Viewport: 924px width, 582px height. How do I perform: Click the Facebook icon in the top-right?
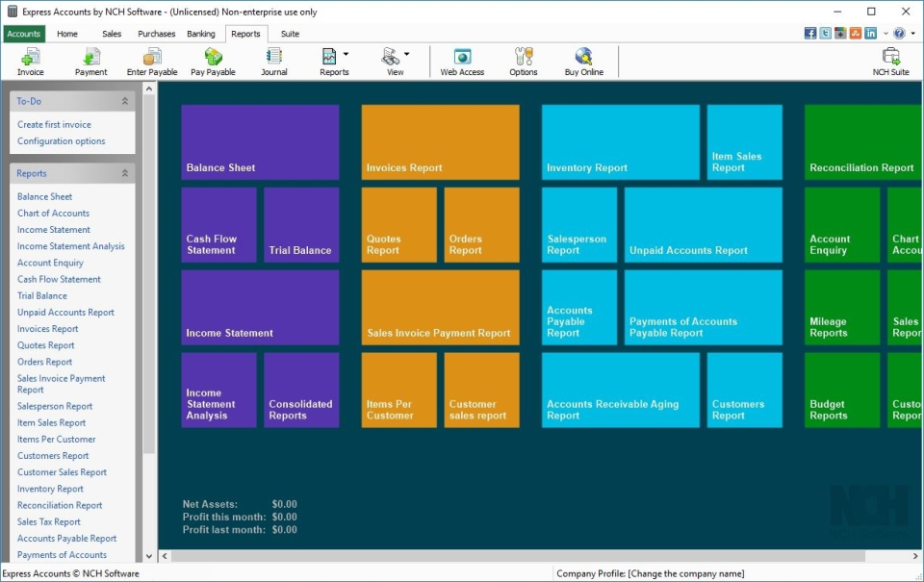pyautogui.click(x=809, y=32)
